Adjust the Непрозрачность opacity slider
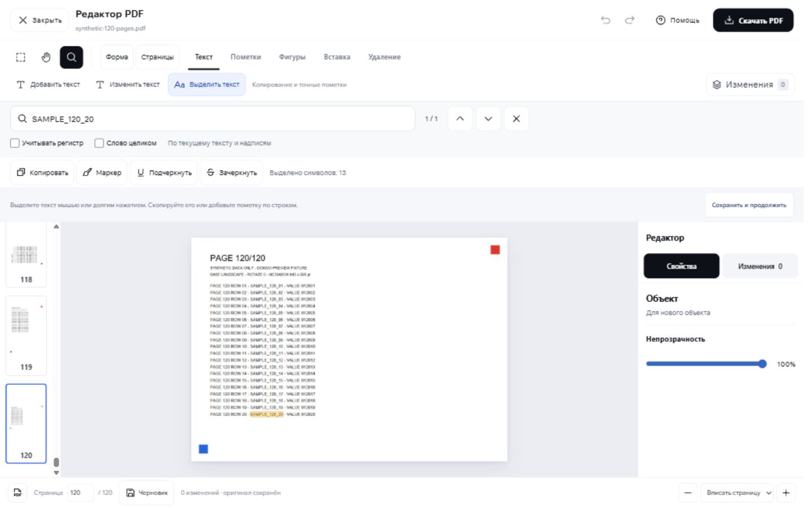Image resolution: width=812 pixels, height=508 pixels. 707,364
